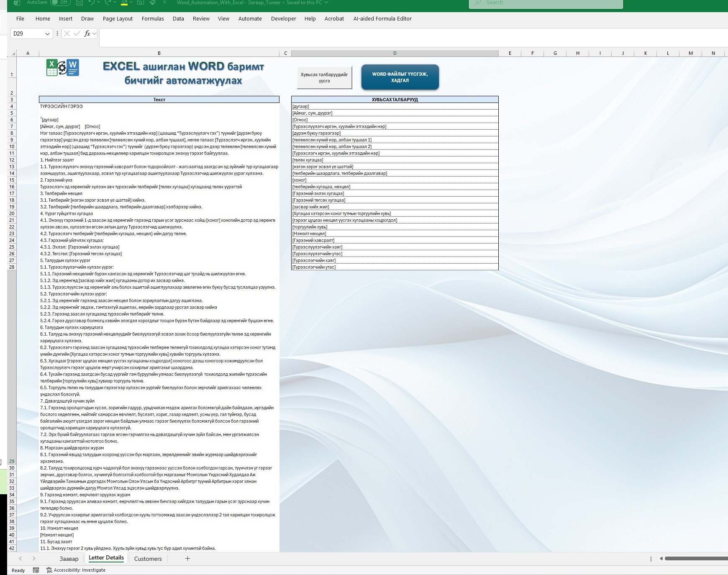Open the fill color dropdown arrow

coord(131,3)
